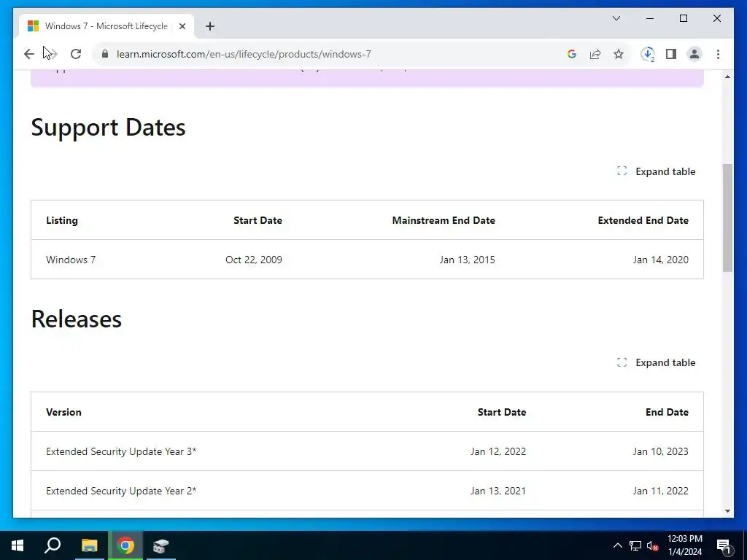Select Extended Security Update Year 3* row
This screenshot has width=747, height=560.
pyautogui.click(x=368, y=451)
